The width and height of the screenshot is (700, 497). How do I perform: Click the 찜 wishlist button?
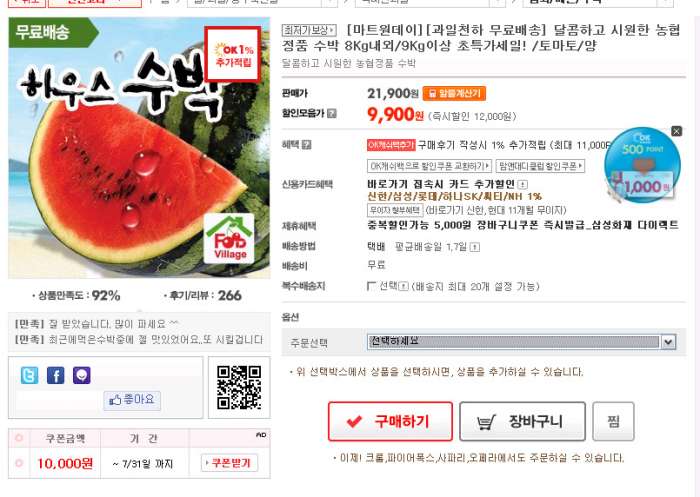pyautogui.click(x=613, y=421)
